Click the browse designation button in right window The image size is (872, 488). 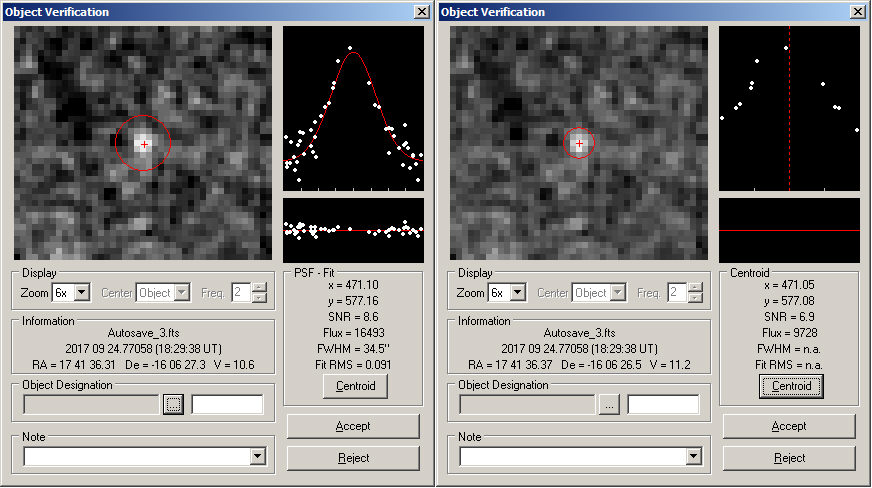[610, 405]
